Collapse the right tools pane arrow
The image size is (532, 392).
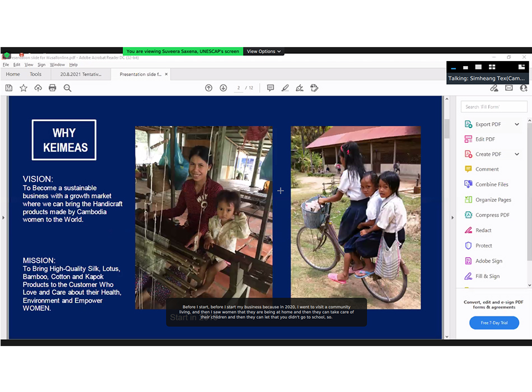click(452, 217)
